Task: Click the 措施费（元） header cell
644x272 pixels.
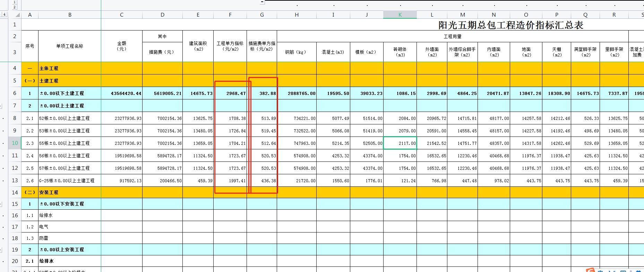Action: tap(162, 52)
